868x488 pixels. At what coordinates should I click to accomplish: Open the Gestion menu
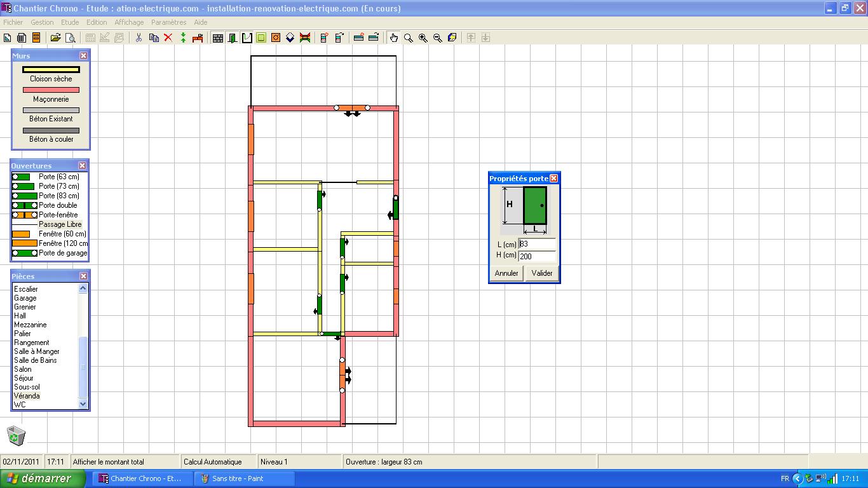42,22
